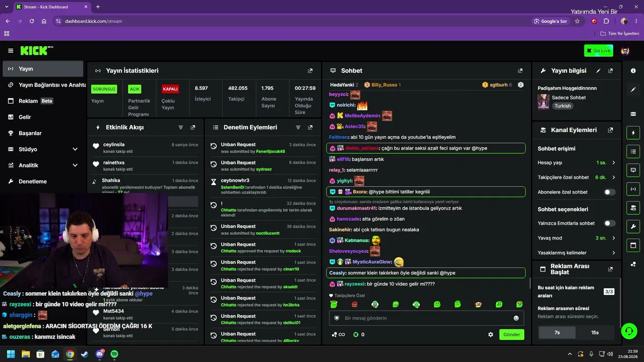Click the Turkish language tag
This screenshot has width=644, height=362.
tap(562, 106)
